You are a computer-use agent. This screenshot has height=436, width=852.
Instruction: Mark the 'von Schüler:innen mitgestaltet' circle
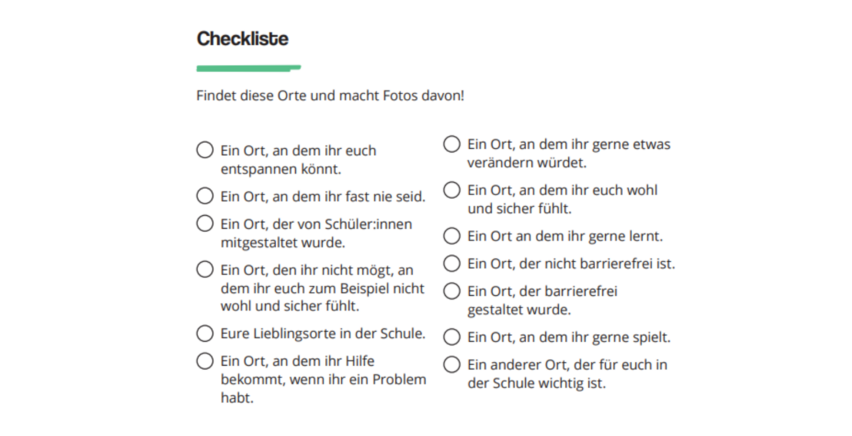[205, 223]
